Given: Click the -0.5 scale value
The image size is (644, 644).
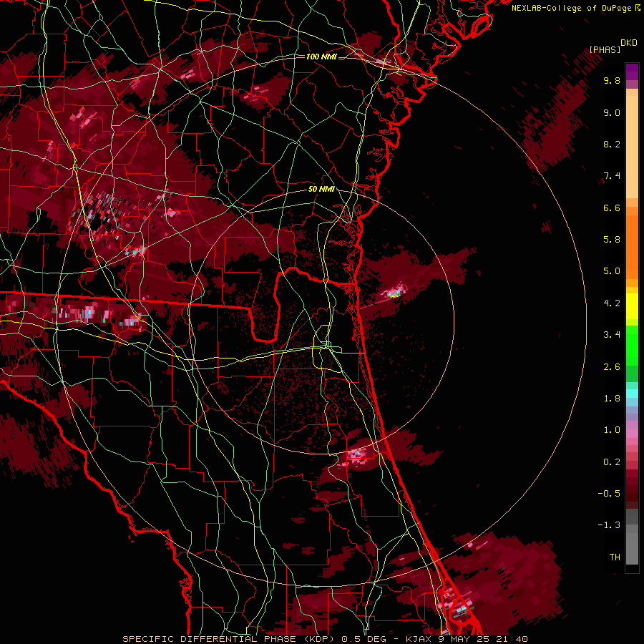Looking at the screenshot, I should pos(609,494).
